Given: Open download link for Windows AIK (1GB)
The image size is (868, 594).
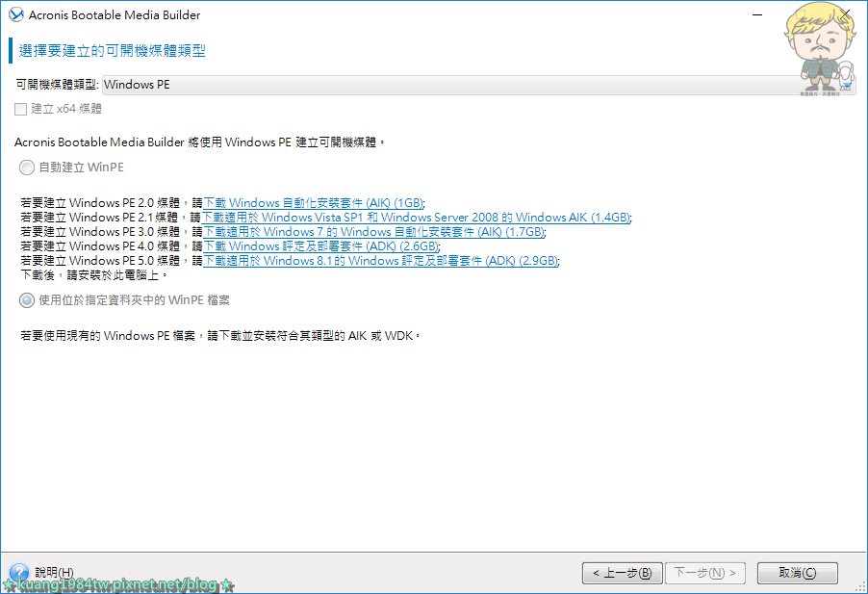Looking at the screenshot, I should click(x=314, y=203).
